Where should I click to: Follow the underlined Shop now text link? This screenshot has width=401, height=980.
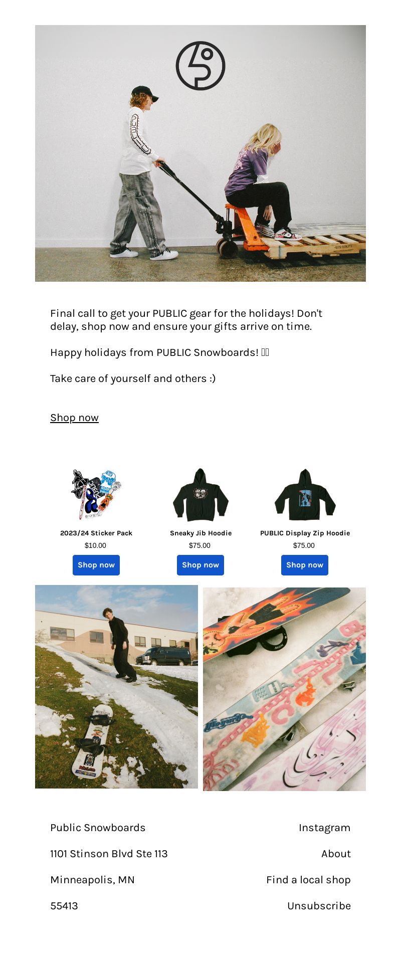pyautogui.click(x=74, y=418)
